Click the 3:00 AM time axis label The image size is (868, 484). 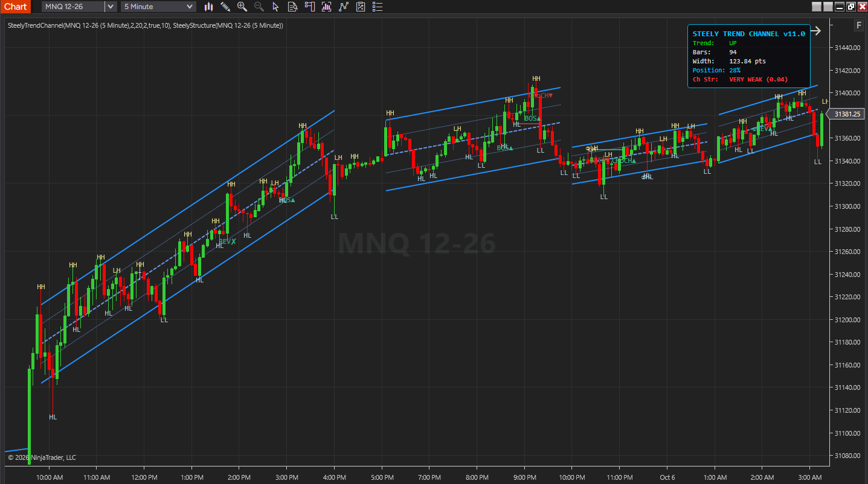click(810, 477)
